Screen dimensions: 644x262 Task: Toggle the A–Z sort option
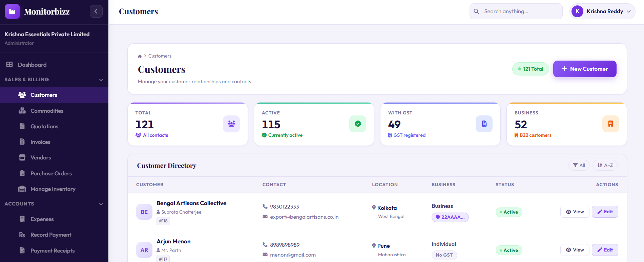605,165
